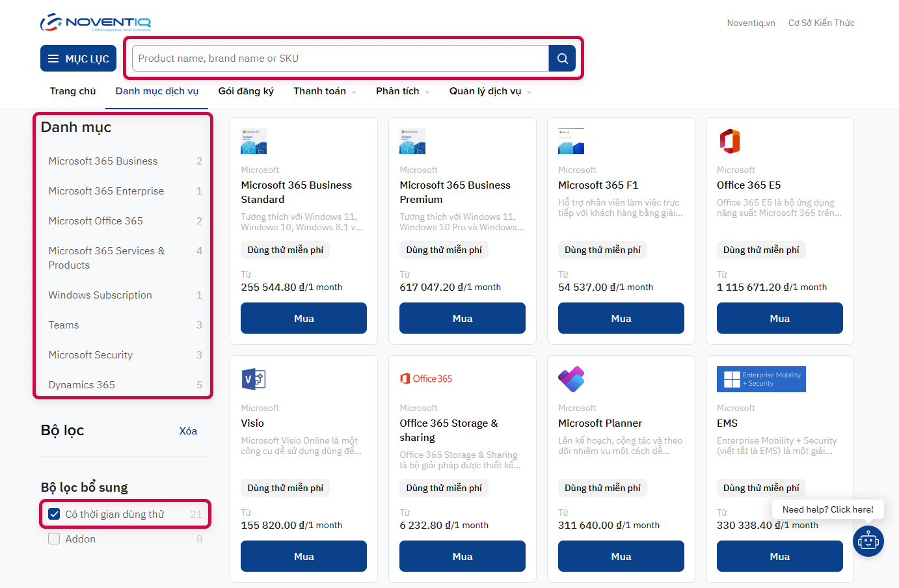Screen dimensions: 899x588
Task: Switch to the Gói đăng ký tab
Action: click(x=246, y=91)
